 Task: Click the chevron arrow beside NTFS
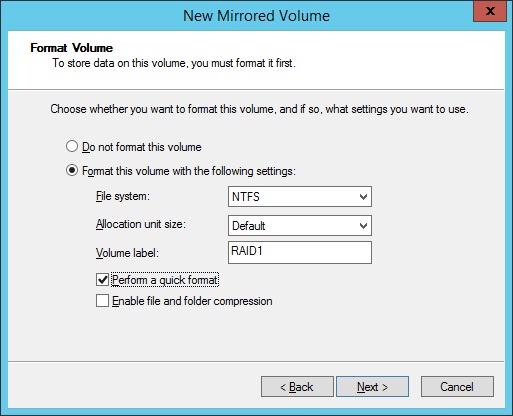[363, 197]
